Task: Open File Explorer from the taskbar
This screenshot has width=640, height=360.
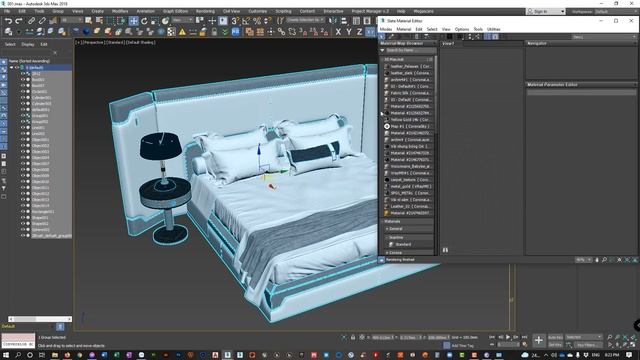Action: (x=55, y=355)
